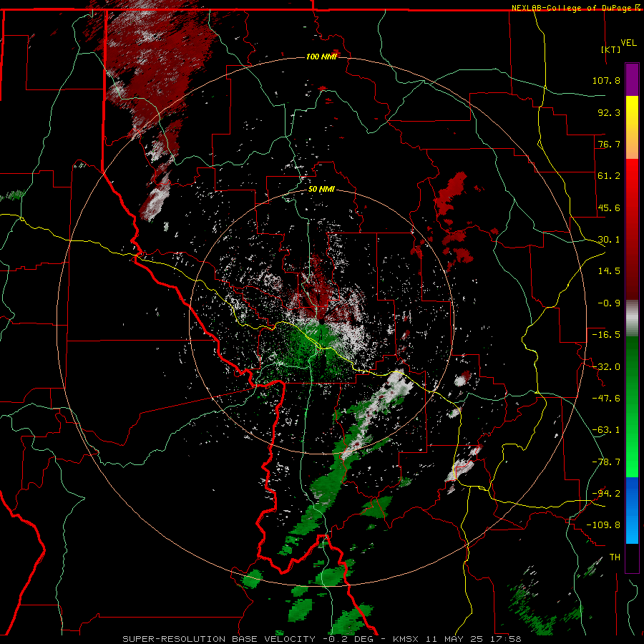The image size is (644, 644).
Task: Click the blue segment of the color bar
Action: coord(632,510)
